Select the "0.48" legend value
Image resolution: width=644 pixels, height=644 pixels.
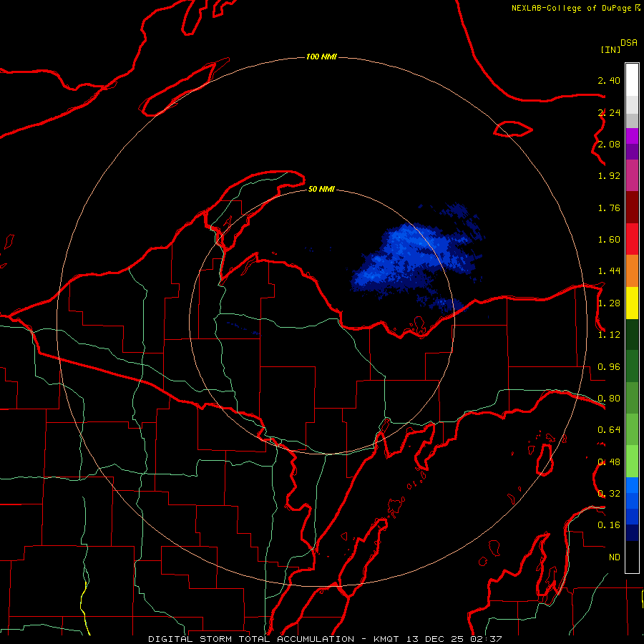click(x=609, y=462)
